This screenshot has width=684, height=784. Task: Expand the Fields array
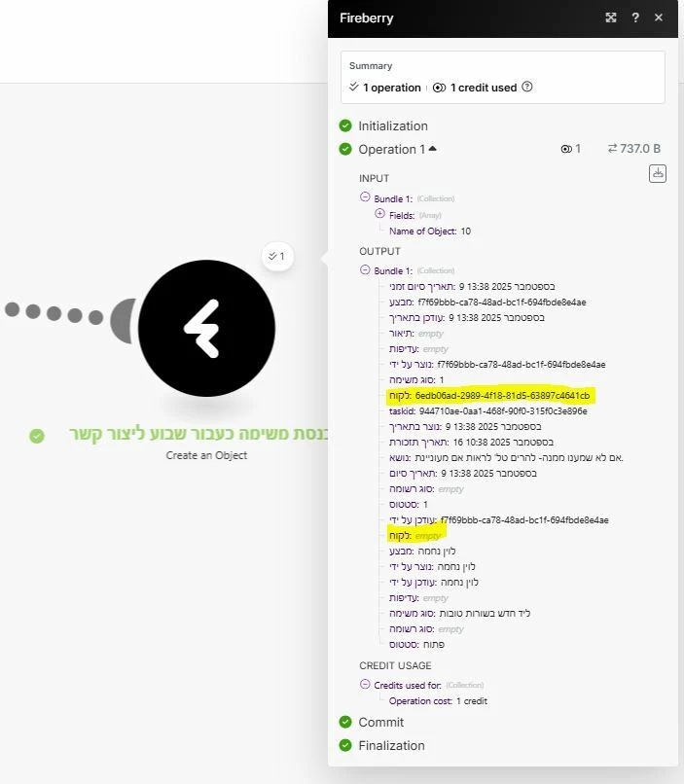click(x=379, y=214)
